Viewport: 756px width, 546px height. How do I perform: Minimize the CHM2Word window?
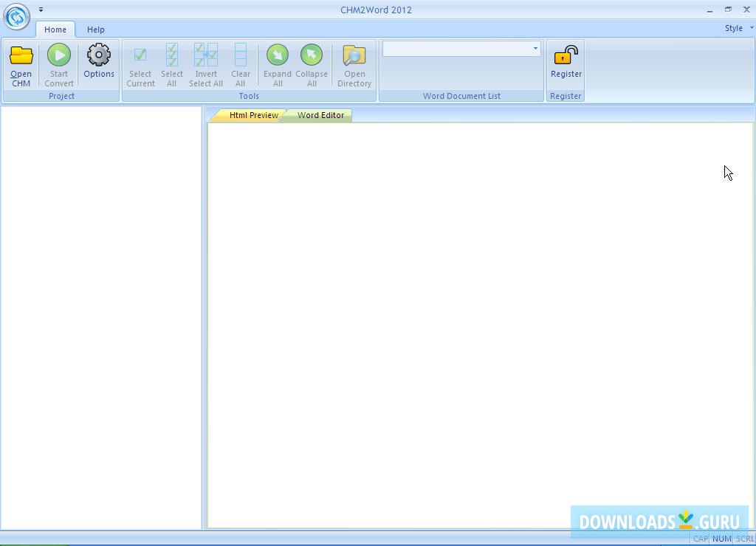709,10
